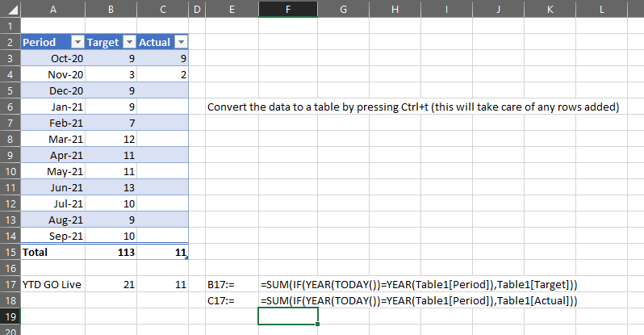Click the Total target cell showing 113
644x335 pixels.
pos(111,252)
